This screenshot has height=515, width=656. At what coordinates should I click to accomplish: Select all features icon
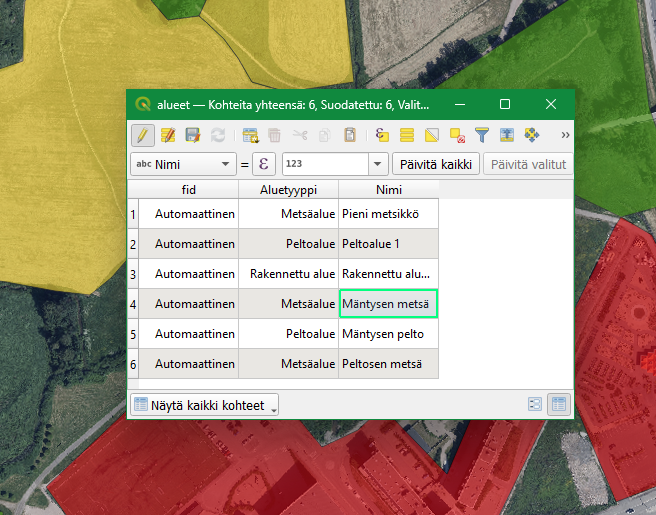[x=407, y=135]
